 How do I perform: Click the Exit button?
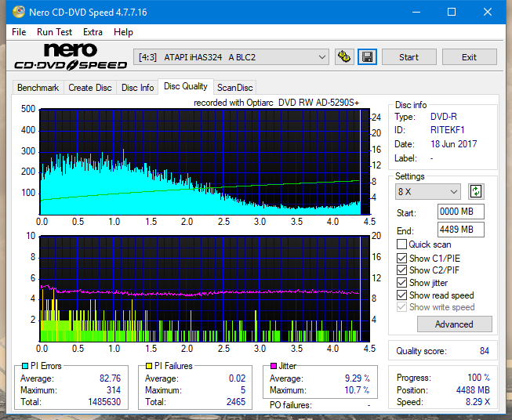(469, 57)
